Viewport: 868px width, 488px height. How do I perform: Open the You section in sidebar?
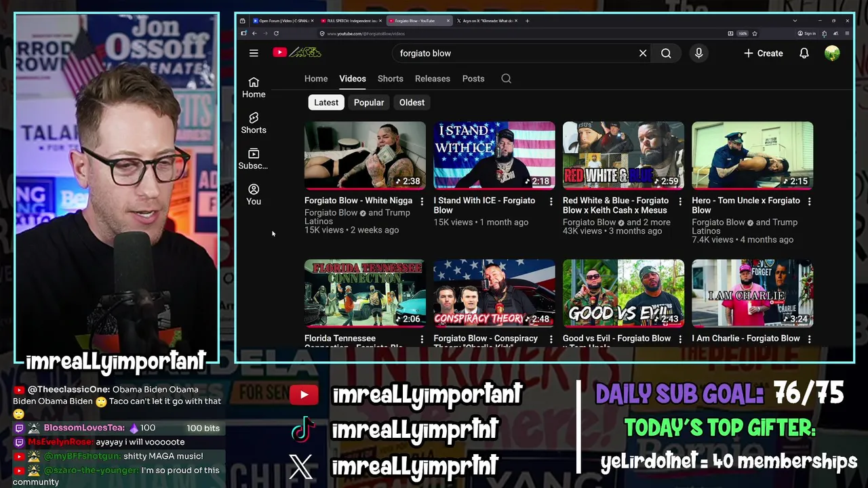pos(254,195)
